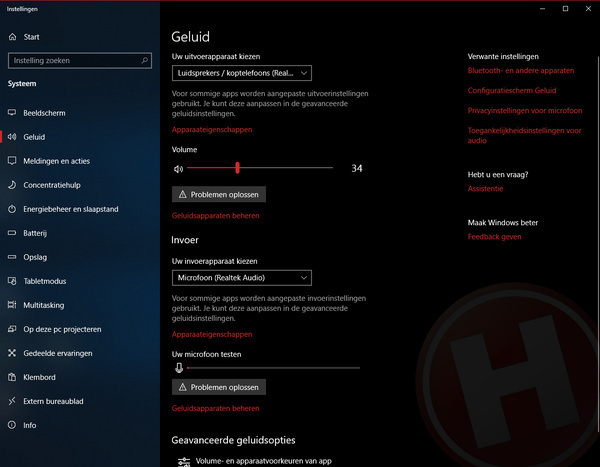Click the Concentratiehulp moon icon
This screenshot has width=600, height=467.
pyautogui.click(x=12, y=185)
